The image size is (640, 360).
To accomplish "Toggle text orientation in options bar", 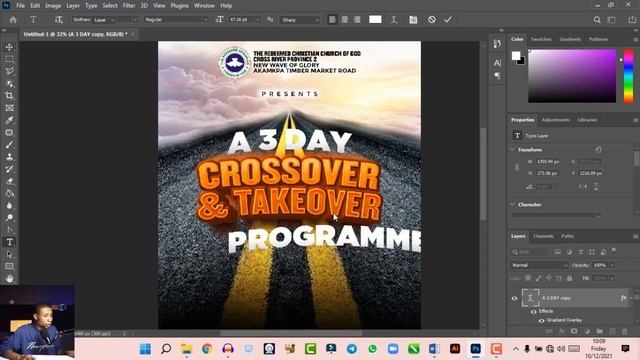I will 59,20.
